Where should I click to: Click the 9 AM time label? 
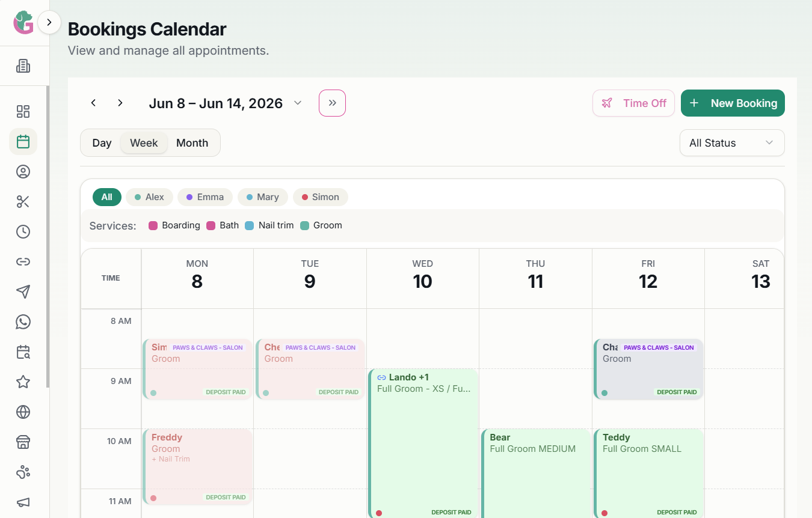[121, 381]
